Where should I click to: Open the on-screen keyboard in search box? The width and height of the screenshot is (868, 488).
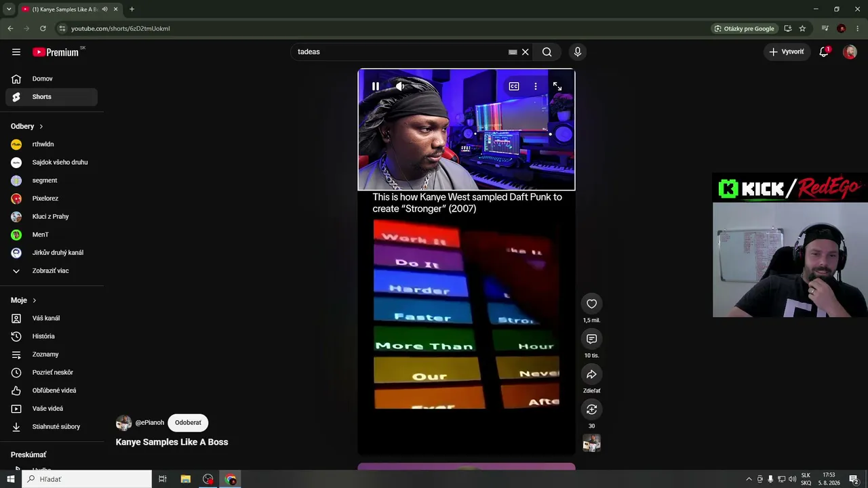pos(513,52)
